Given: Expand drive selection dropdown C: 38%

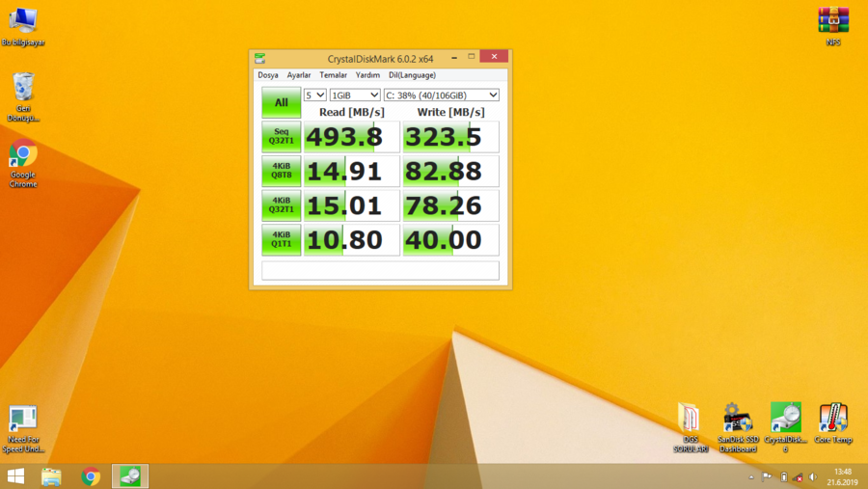Looking at the screenshot, I should 441,95.
